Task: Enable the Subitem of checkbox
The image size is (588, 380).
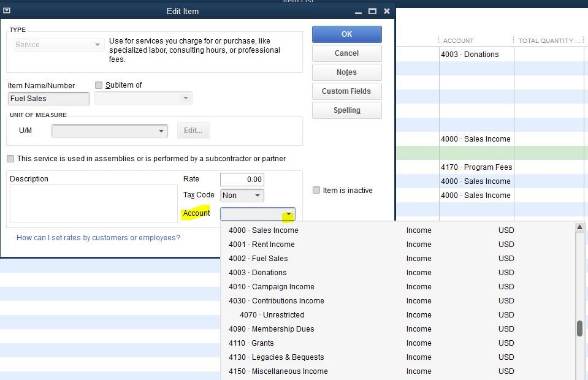Action: (x=99, y=85)
